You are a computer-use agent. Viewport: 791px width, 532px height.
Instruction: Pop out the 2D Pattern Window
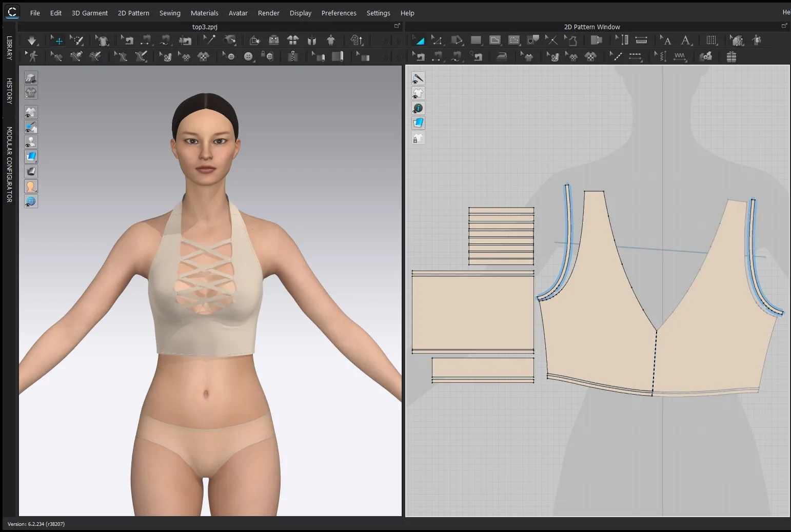784,26
